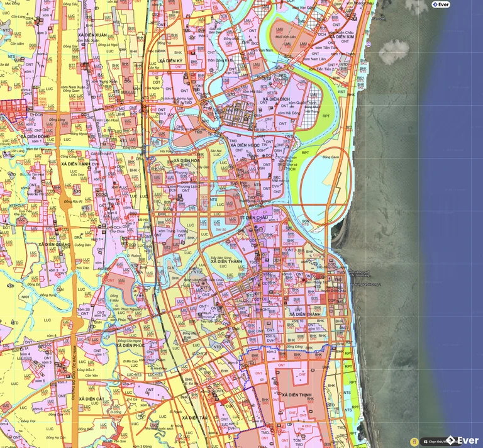Viewport: 483px width, 448px height.
Task: Click the 'XÃ DIỄN CÁT' map label
Action: pyautogui.click(x=96, y=399)
